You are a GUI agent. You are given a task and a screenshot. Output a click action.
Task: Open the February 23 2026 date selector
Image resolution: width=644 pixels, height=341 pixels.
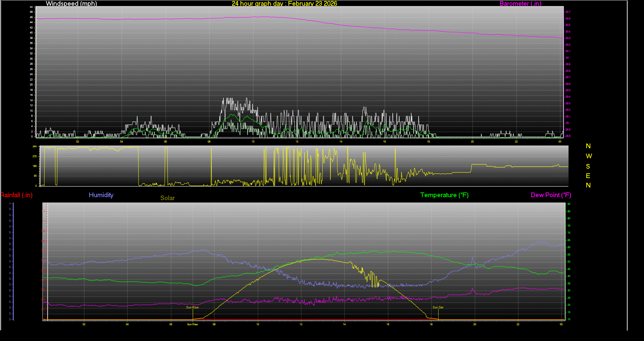[316, 4]
